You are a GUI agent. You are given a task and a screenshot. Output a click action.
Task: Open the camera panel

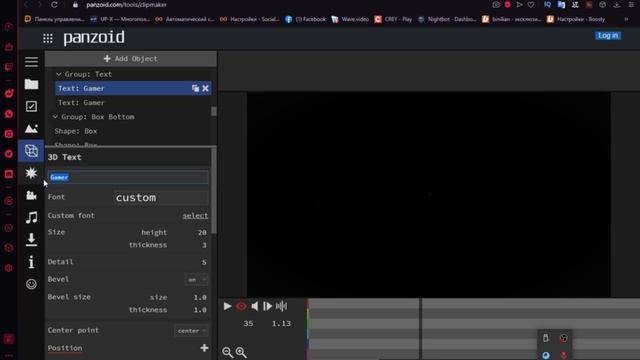(31, 195)
